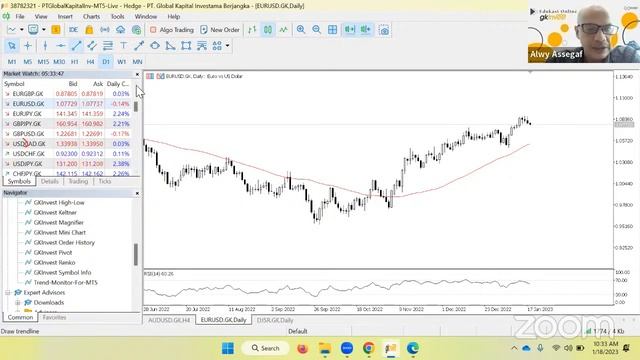The height and width of the screenshot is (360, 640).
Task: Open the cloud VPS hosting icon
Action: coord(120,30)
